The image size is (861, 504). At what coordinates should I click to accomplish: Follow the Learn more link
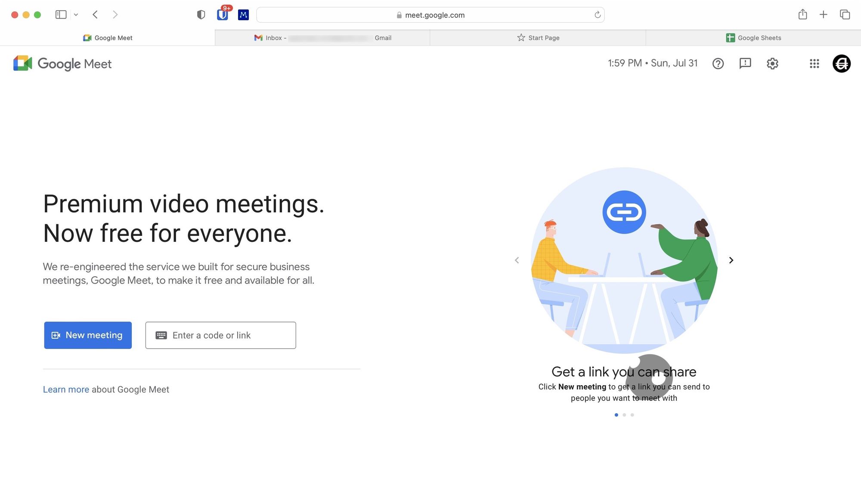click(66, 390)
